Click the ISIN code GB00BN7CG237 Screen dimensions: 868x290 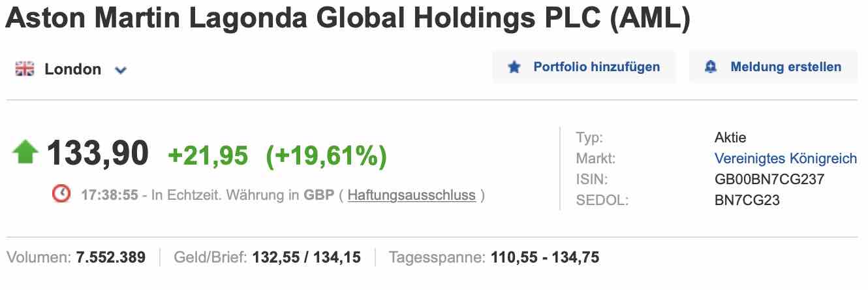pos(769,179)
